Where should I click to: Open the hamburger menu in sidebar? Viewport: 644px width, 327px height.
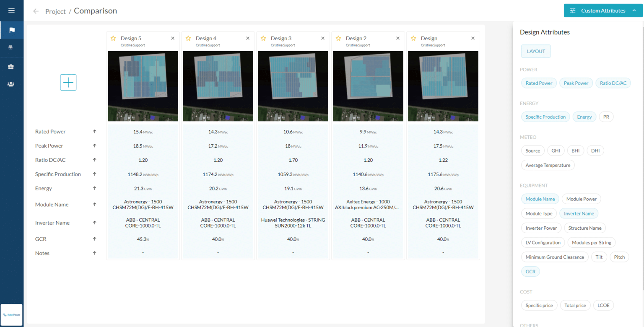[11, 10]
